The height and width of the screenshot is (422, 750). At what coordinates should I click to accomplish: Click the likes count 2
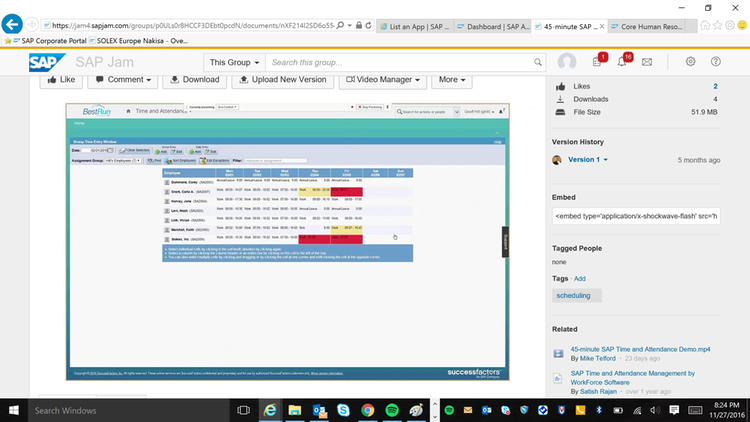click(715, 86)
